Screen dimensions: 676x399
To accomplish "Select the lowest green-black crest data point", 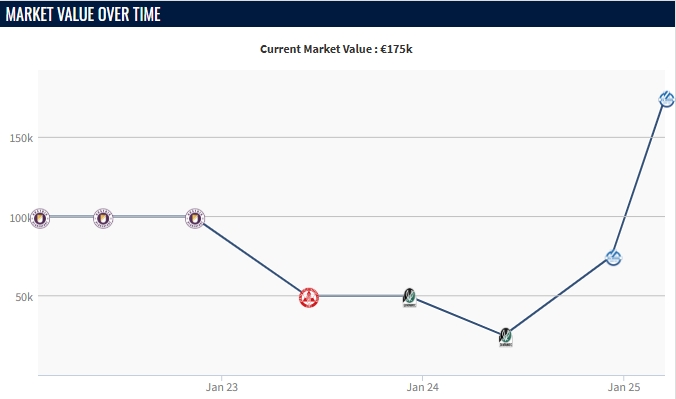I will [x=506, y=337].
